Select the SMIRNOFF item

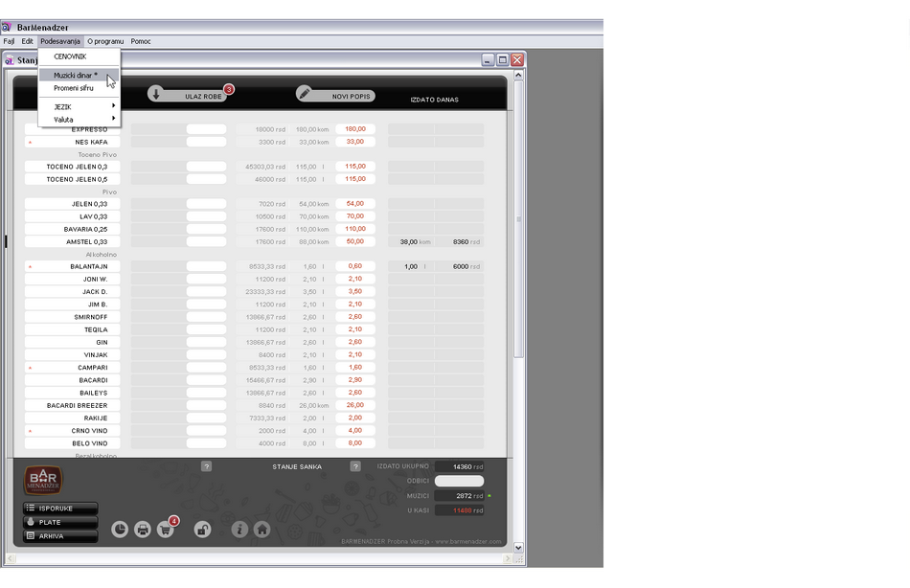pyautogui.click(x=73, y=317)
